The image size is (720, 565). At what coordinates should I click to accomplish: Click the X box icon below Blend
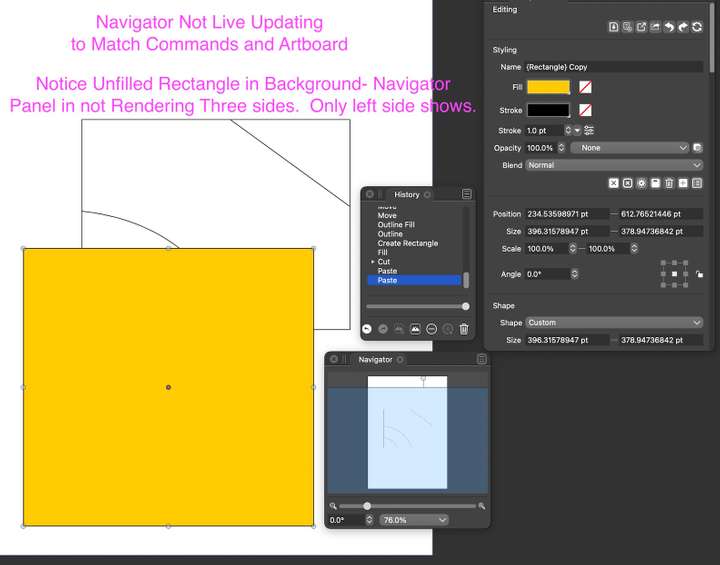[x=613, y=183]
